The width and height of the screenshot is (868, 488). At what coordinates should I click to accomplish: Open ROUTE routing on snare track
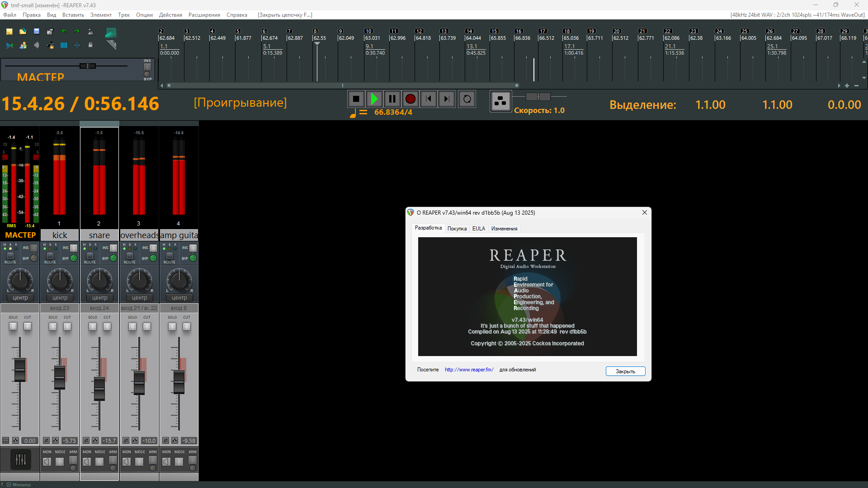[90, 256]
